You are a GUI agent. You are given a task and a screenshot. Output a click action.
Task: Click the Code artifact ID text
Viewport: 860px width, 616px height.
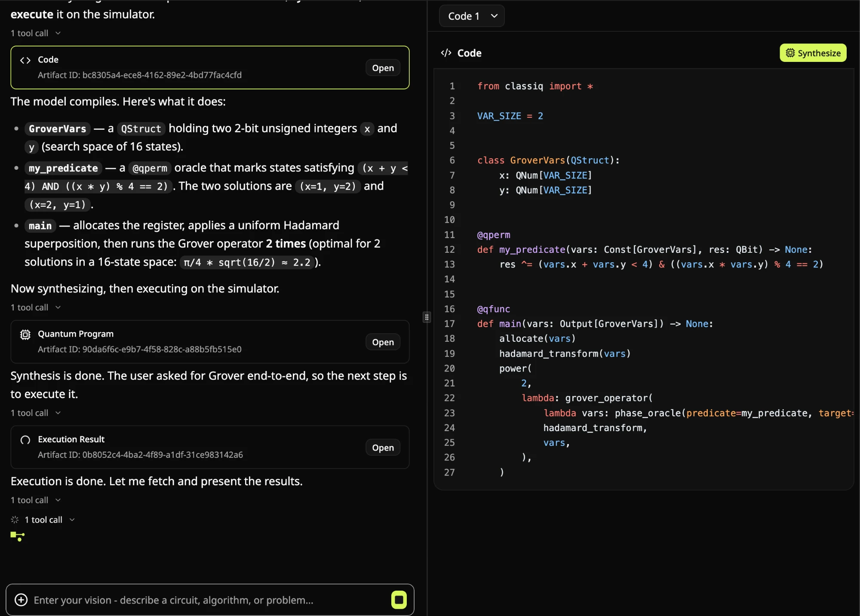point(140,75)
